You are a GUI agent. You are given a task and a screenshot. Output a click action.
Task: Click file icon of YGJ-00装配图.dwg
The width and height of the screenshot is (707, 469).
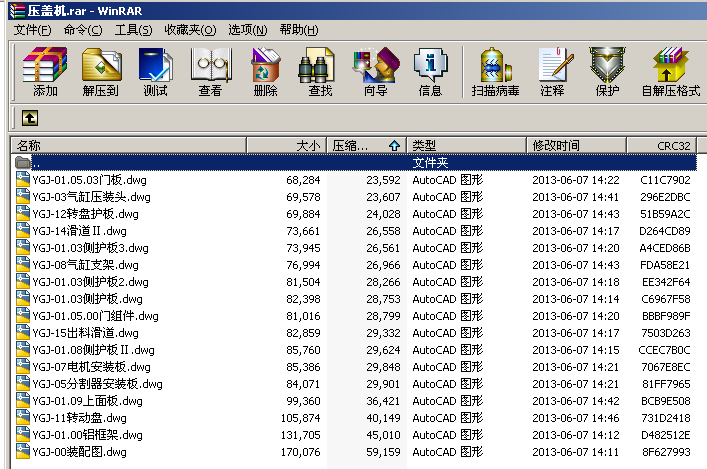point(23,451)
